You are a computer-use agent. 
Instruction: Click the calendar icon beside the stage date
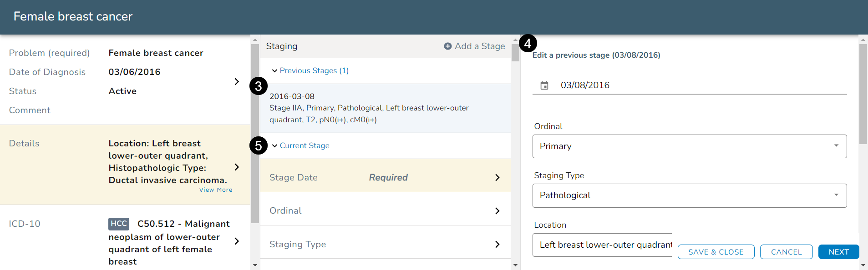[544, 85]
